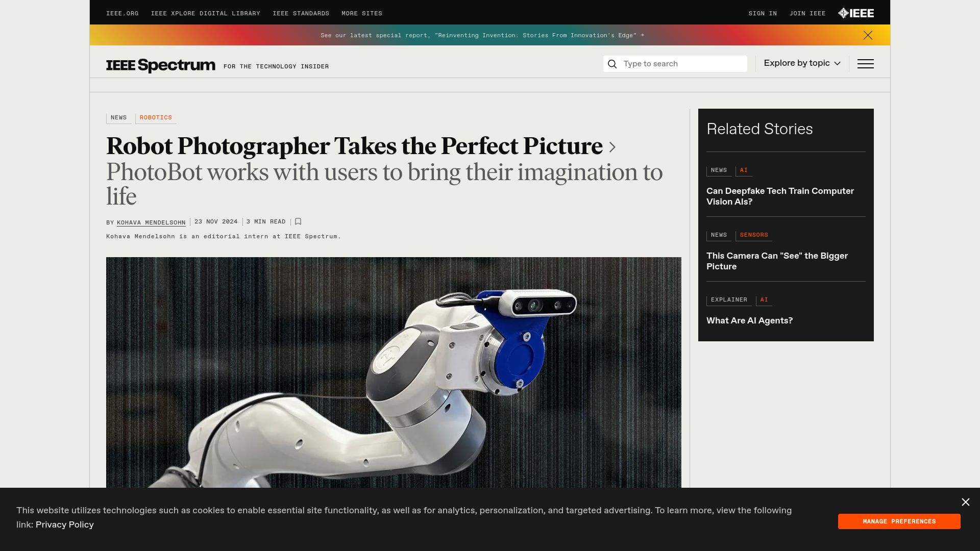Dismiss the cookie notice

(966, 502)
